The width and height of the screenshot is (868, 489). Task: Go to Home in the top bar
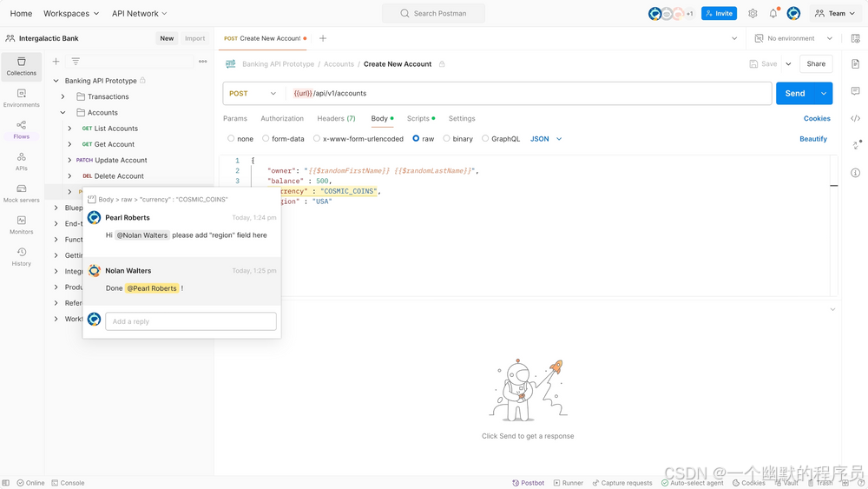tap(21, 13)
